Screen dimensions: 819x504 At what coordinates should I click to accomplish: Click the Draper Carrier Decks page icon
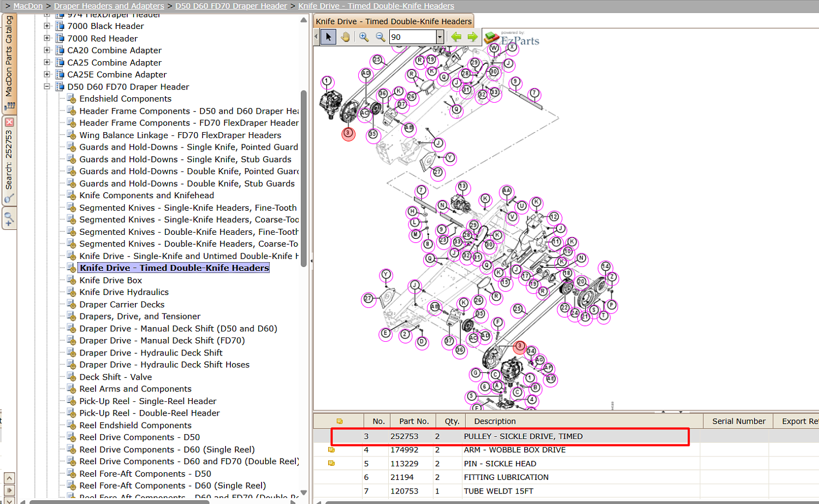click(71, 304)
